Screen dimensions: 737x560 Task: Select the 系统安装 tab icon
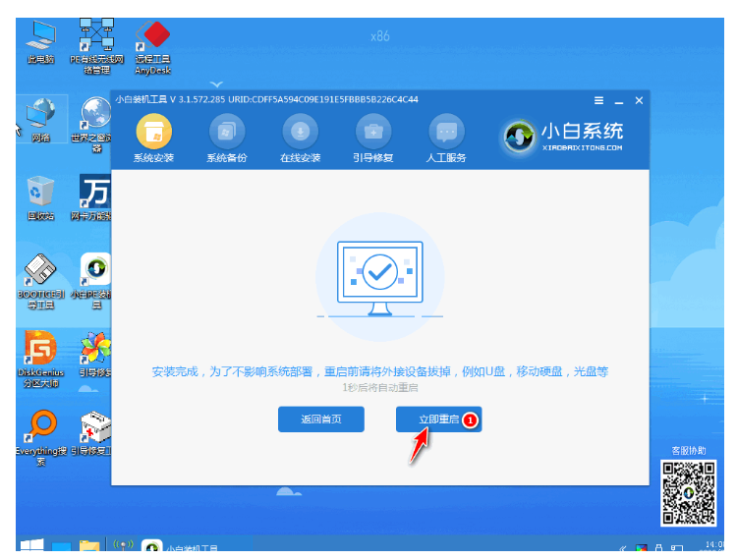click(153, 131)
